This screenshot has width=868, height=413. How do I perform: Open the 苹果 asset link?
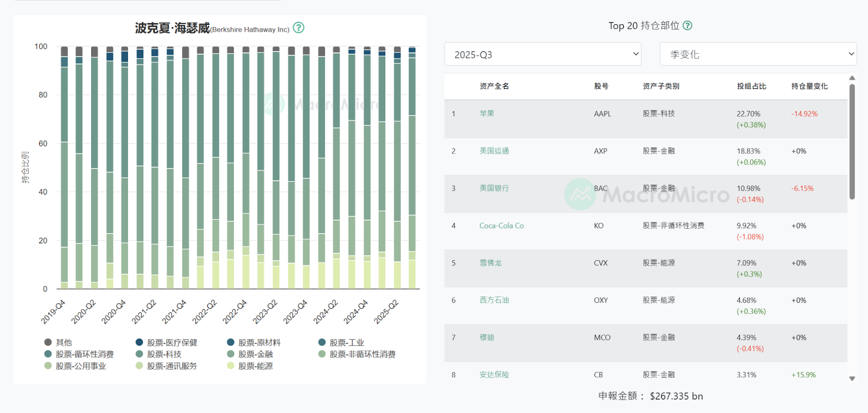click(x=487, y=114)
